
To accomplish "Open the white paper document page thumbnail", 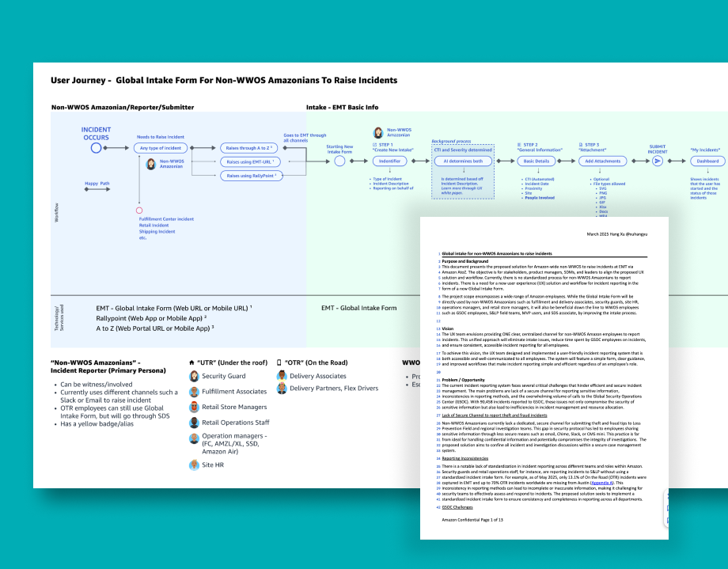I will 544,378.
